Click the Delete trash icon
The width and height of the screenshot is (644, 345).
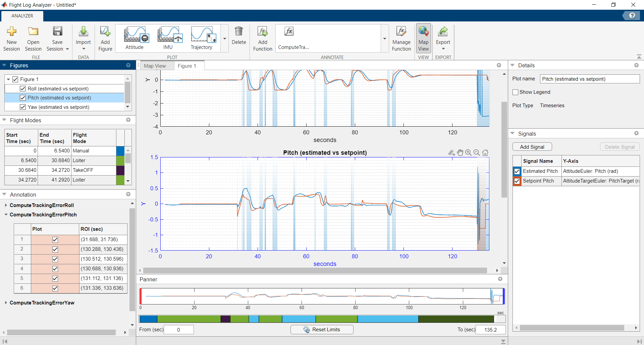[238, 32]
